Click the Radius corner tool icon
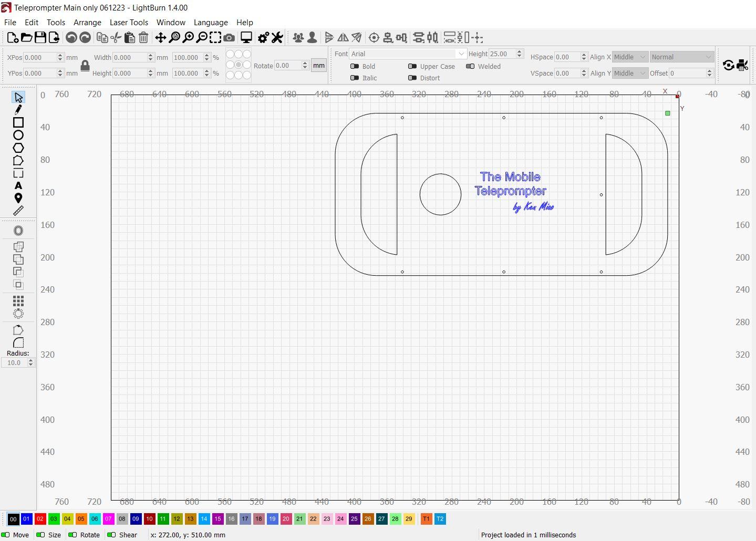 pos(18,342)
